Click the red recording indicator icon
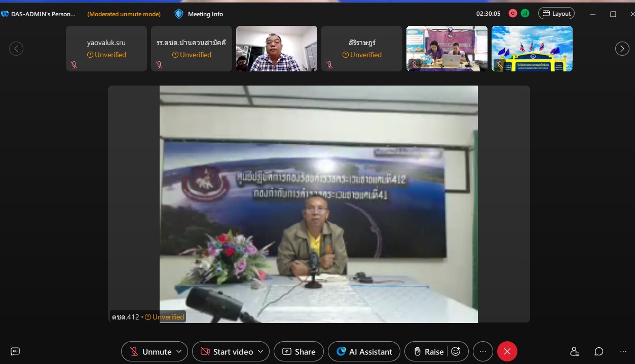This screenshot has height=364, width=635. pyautogui.click(x=513, y=14)
